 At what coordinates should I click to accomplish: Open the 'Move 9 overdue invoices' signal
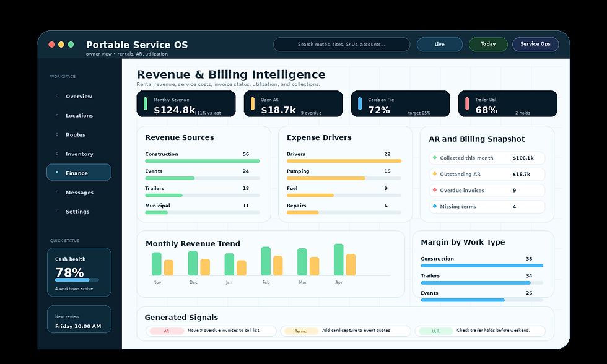211,331
